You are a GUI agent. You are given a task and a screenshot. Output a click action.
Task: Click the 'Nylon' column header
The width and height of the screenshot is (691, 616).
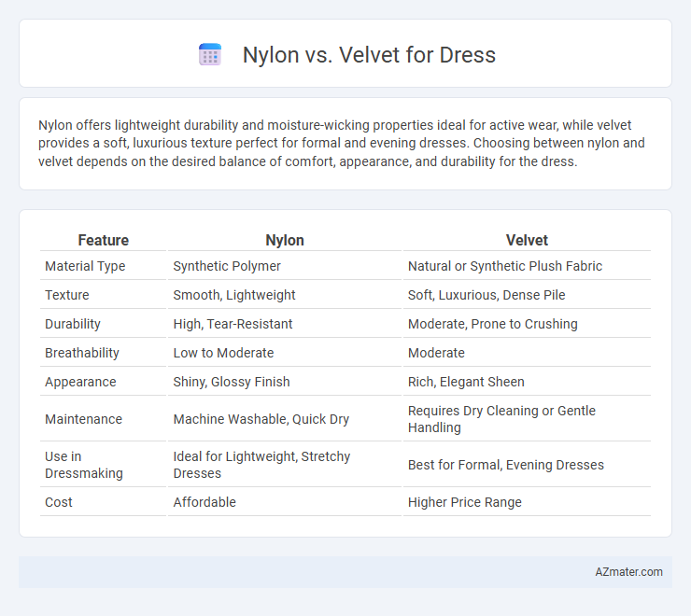tap(285, 240)
